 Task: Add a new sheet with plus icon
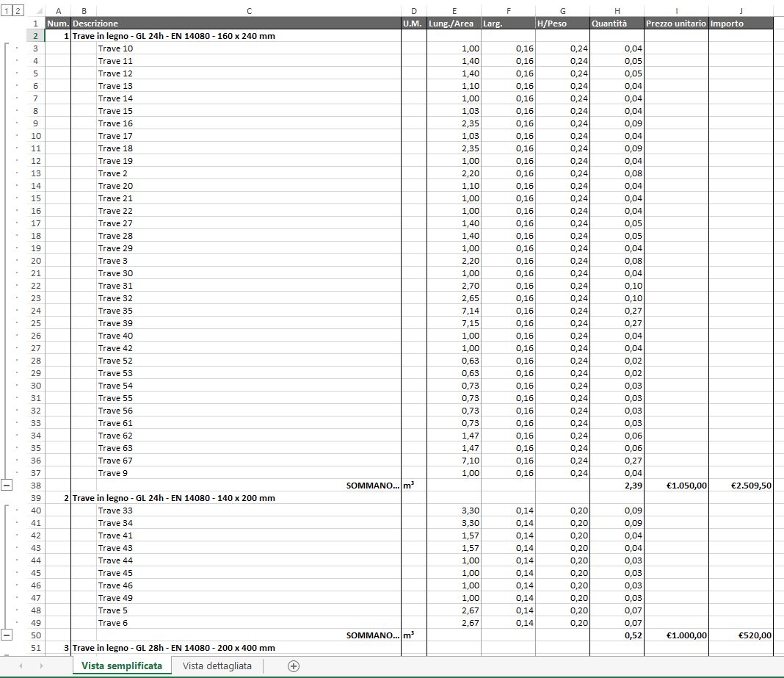pos(294,666)
